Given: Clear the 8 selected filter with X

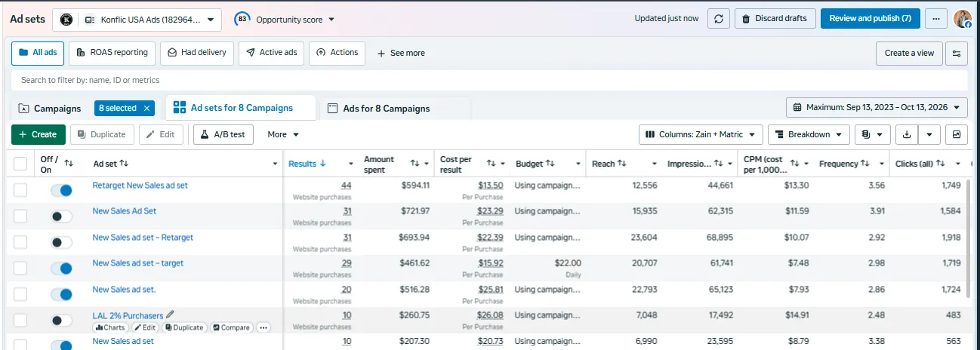Looking at the screenshot, I should pos(147,109).
